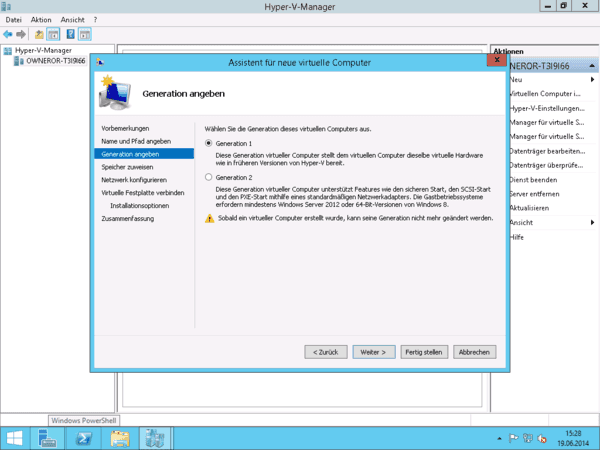Close the new virtual computer wizard
The image size is (600, 450).
click(497, 60)
